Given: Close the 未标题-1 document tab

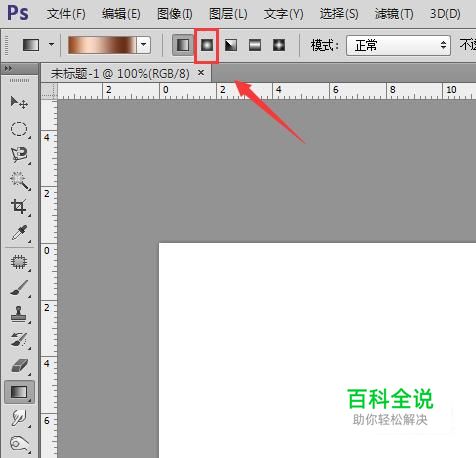Looking at the screenshot, I should point(201,72).
